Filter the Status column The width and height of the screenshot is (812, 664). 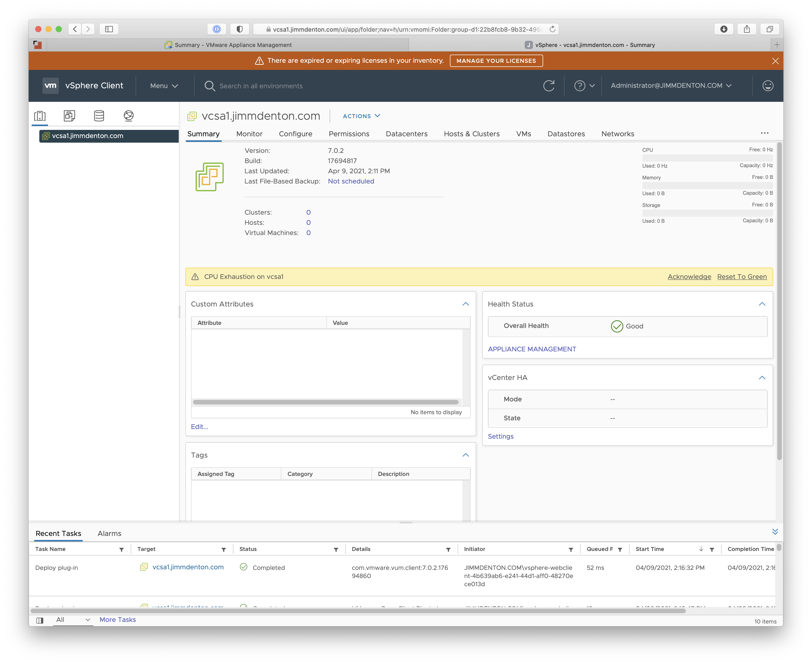[x=336, y=549]
